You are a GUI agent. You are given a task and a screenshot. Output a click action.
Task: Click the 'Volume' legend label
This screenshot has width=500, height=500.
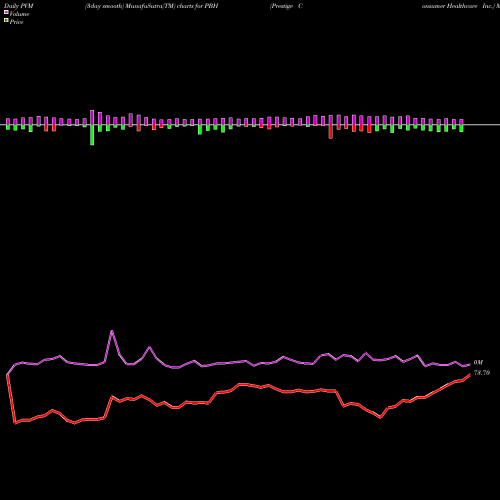[x=19, y=14]
